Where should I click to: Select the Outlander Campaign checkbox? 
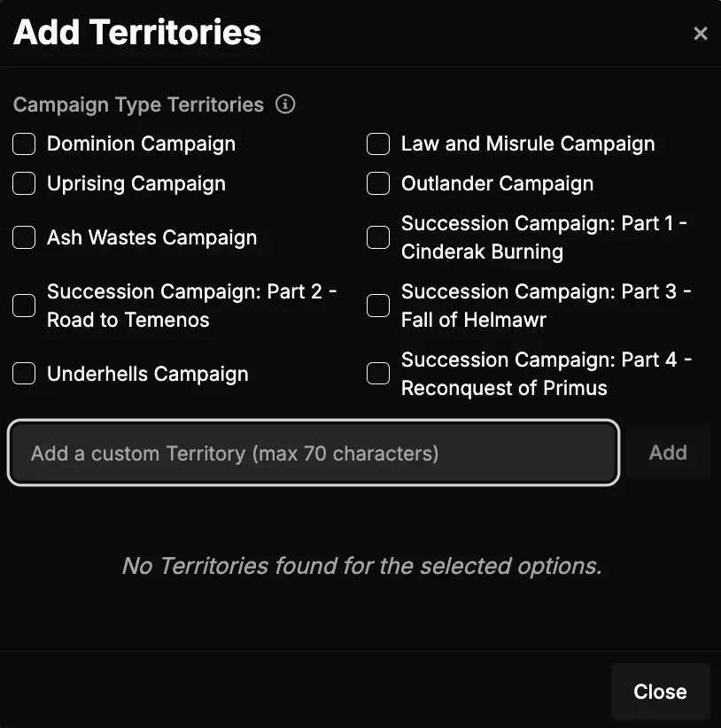pos(378,183)
